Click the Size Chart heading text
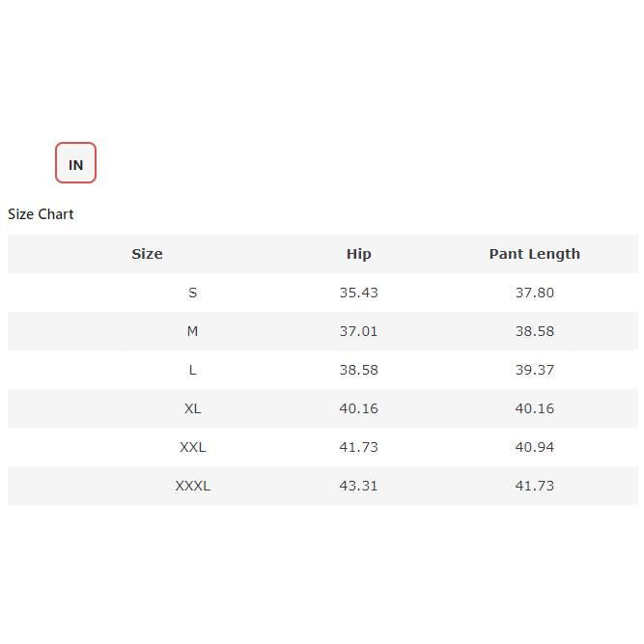This screenshot has height=644, width=644. (41, 214)
